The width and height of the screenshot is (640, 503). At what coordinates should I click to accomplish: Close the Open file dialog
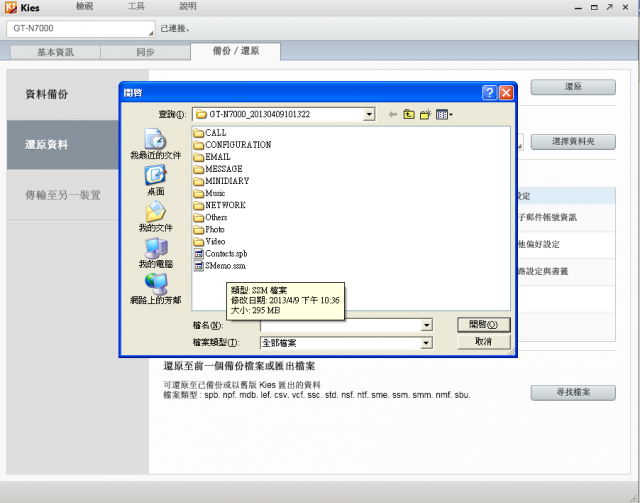(506, 93)
